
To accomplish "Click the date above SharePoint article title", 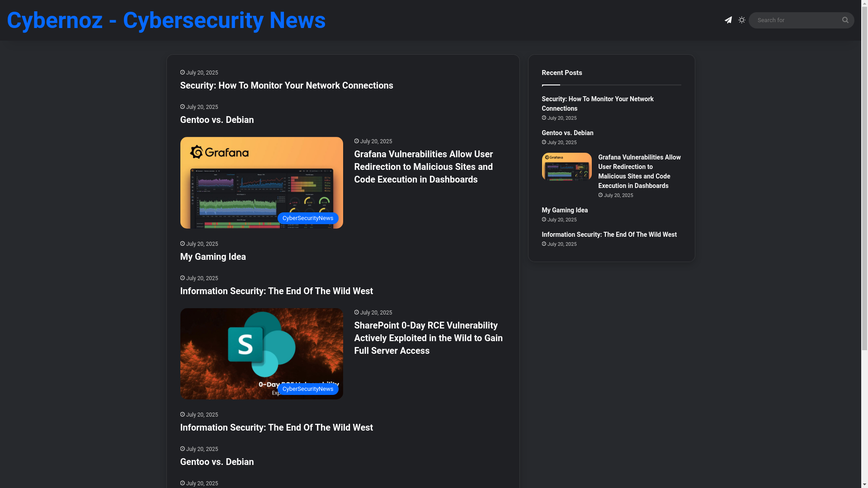I will coord(373,313).
